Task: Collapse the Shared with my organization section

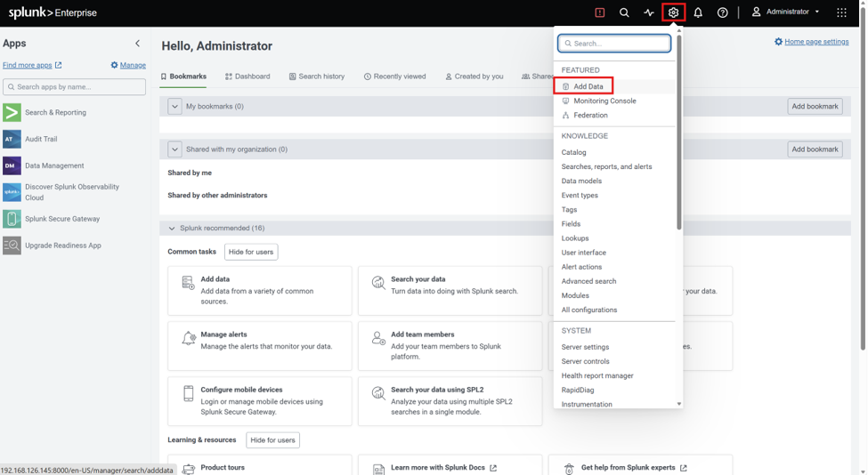Action: 174,149
